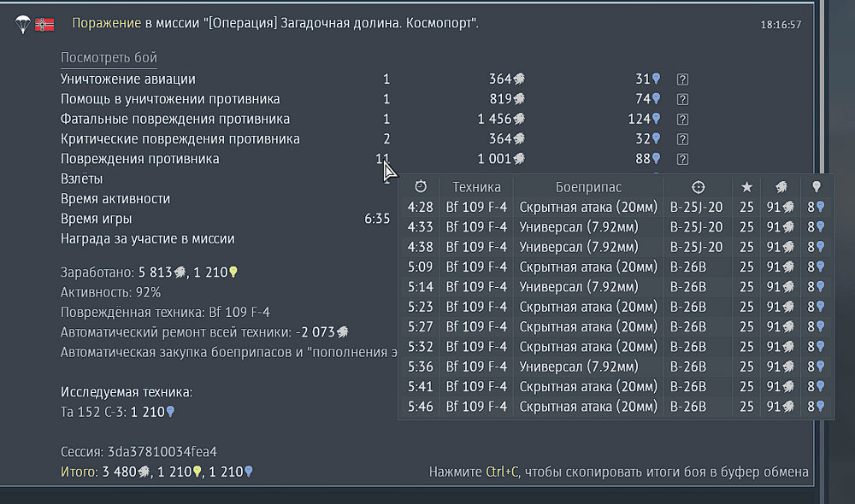Screen dimensions: 855x504
Task: Select the 'Взлёты' row label
Action: point(81,179)
